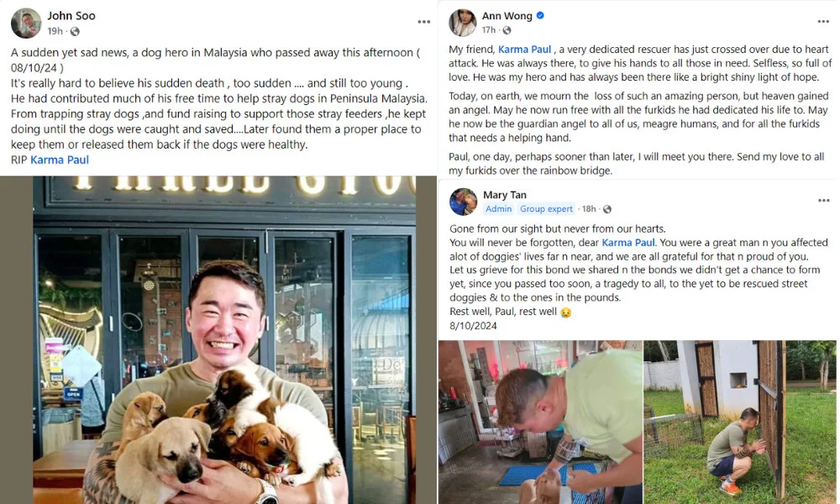The width and height of the screenshot is (840, 504).
Task: Click the public globe icon beside 19h
Action: click(75, 32)
